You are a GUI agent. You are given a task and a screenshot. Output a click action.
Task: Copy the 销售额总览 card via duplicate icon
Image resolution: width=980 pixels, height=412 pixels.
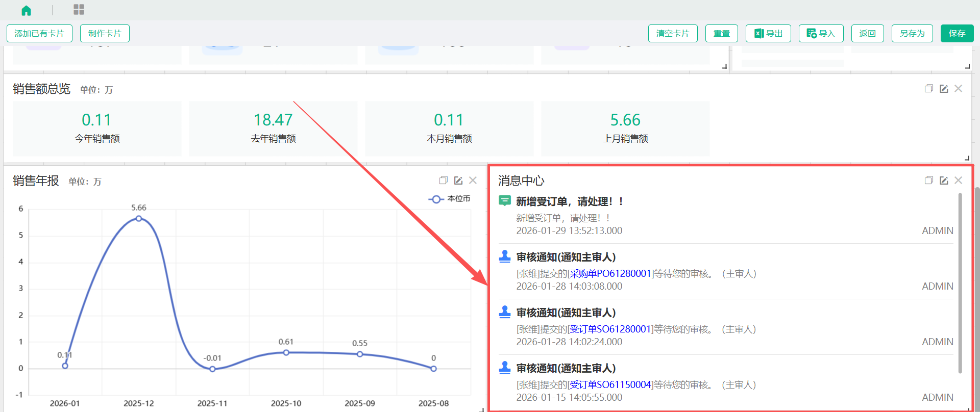click(928, 89)
